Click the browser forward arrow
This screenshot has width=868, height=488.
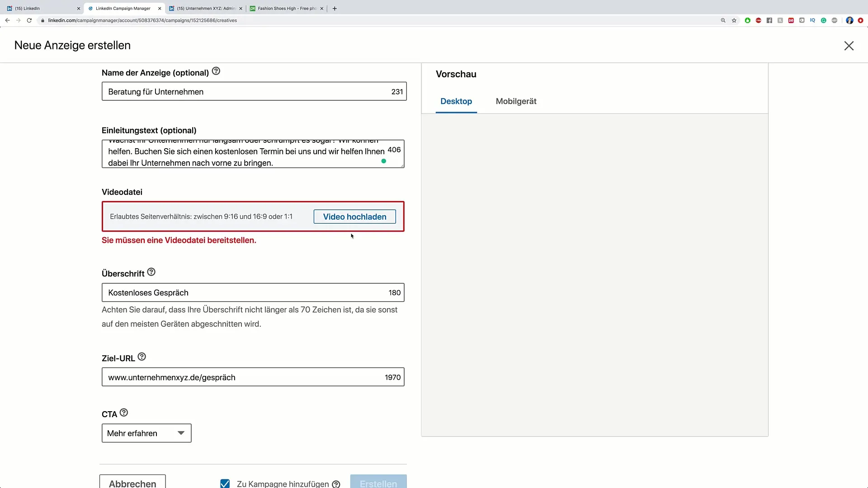pyautogui.click(x=18, y=20)
